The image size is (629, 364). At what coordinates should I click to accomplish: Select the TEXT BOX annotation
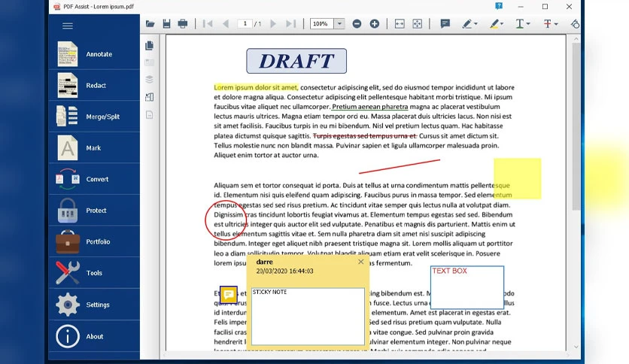pyautogui.click(x=467, y=287)
